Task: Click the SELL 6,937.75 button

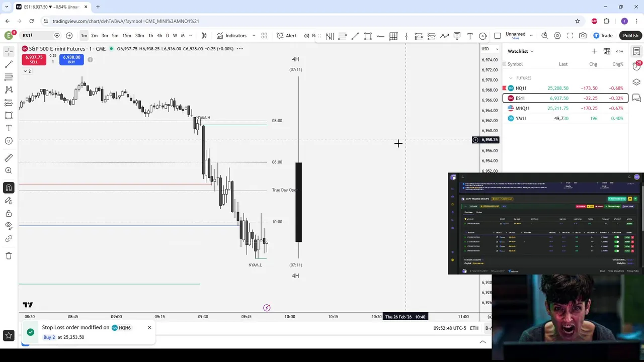Action: click(x=34, y=59)
